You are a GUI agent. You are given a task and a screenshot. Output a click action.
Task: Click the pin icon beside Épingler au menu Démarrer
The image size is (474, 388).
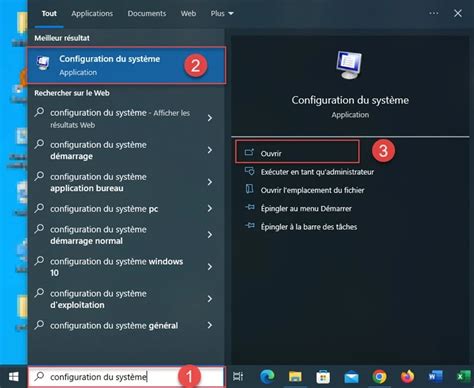click(250, 207)
